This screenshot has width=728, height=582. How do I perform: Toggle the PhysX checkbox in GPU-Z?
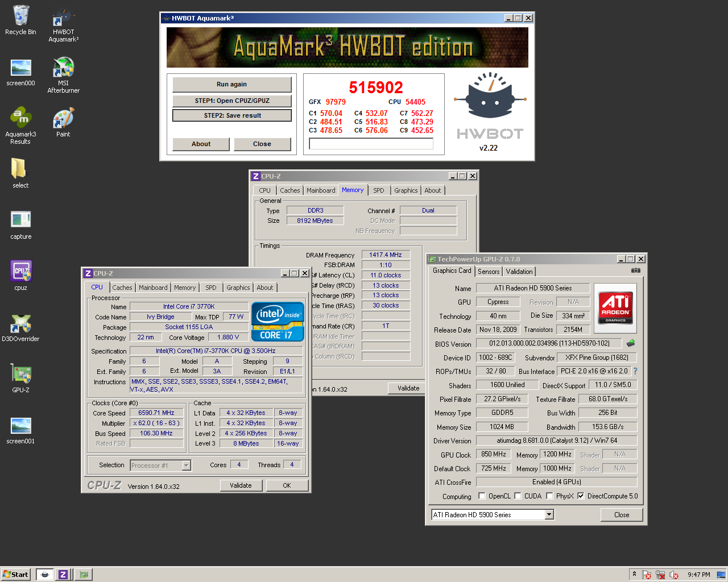[550, 496]
